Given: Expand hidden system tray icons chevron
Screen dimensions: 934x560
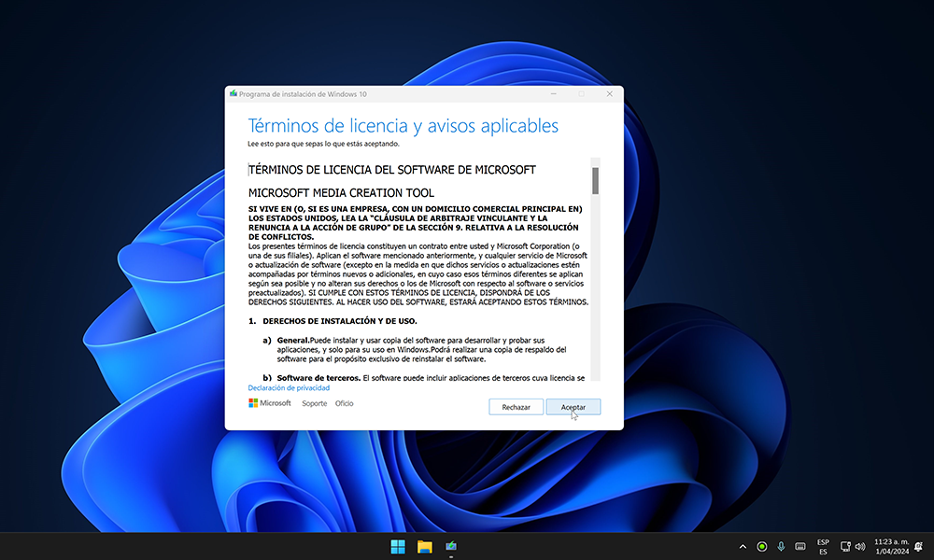Looking at the screenshot, I should [x=743, y=546].
